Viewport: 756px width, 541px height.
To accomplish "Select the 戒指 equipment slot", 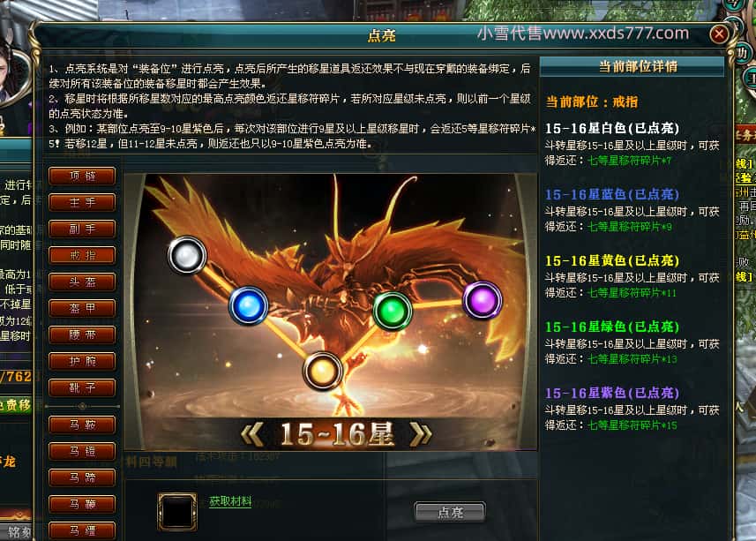I will click(x=82, y=256).
